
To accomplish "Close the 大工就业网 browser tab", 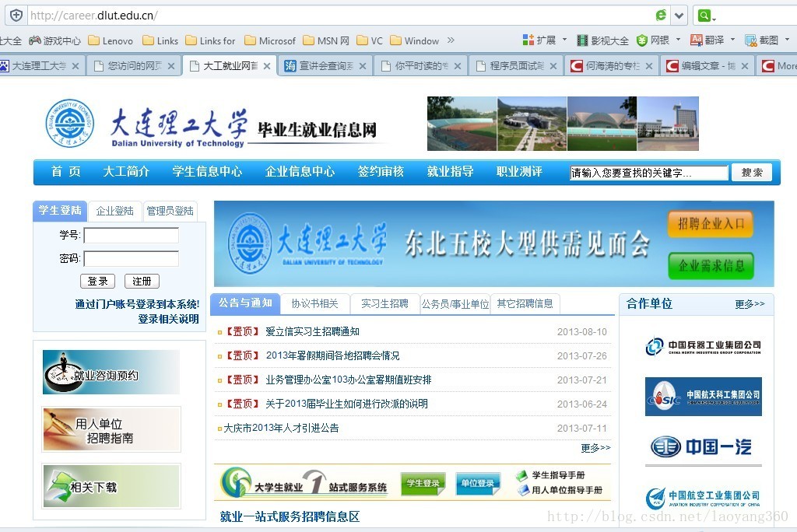I will click(267, 66).
